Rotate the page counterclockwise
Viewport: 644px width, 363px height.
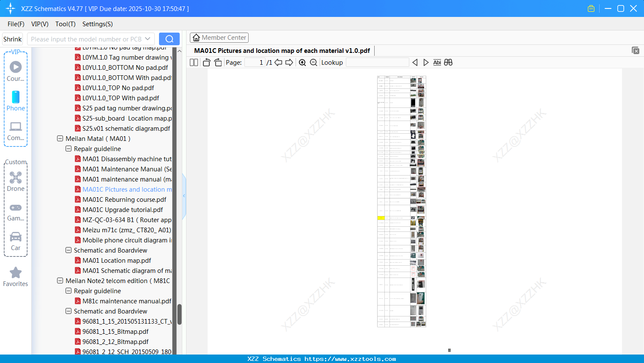206,63
